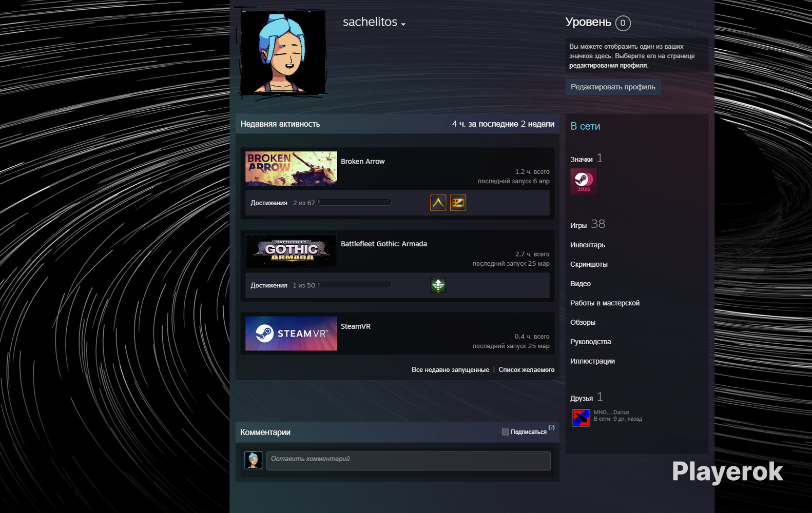Viewport: 812px width, 513px height.
Task: Open the Иллюстрации section
Action: 592,361
